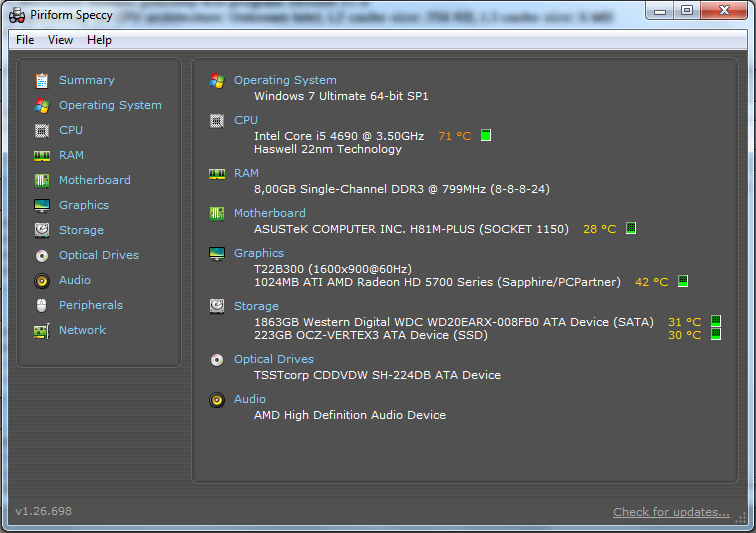756x533 pixels.
Task: Click the Audio speaker icon in summary panel
Action: [x=217, y=400]
